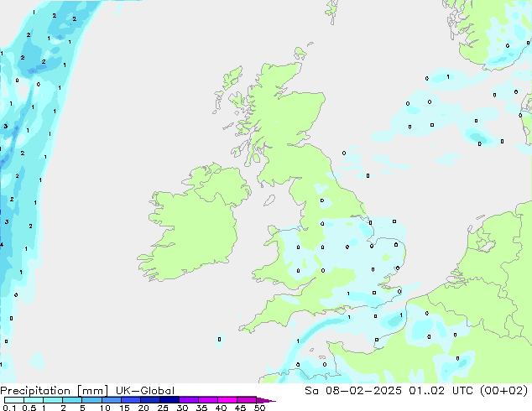Pick the 40–45 mm magenta legend swatch

click(x=227, y=400)
